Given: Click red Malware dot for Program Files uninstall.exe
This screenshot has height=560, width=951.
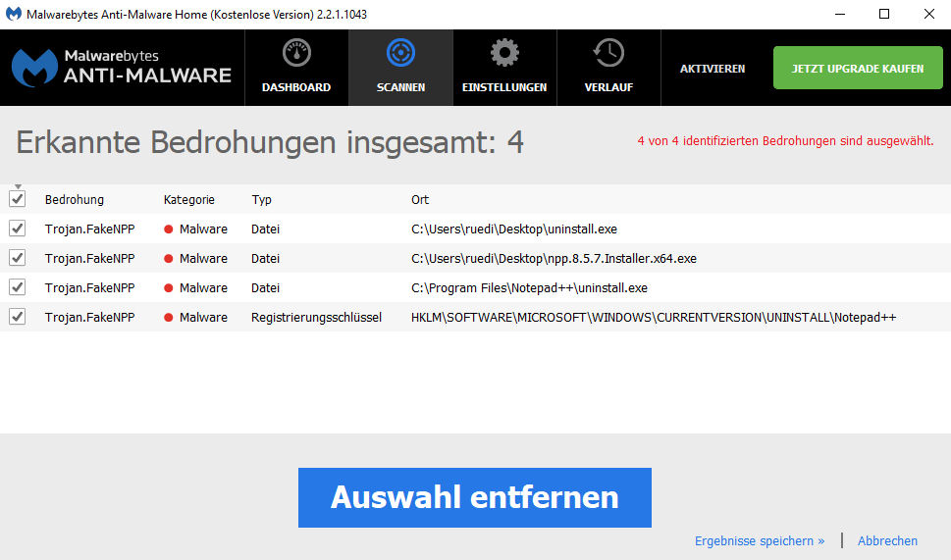Looking at the screenshot, I should (169, 288).
